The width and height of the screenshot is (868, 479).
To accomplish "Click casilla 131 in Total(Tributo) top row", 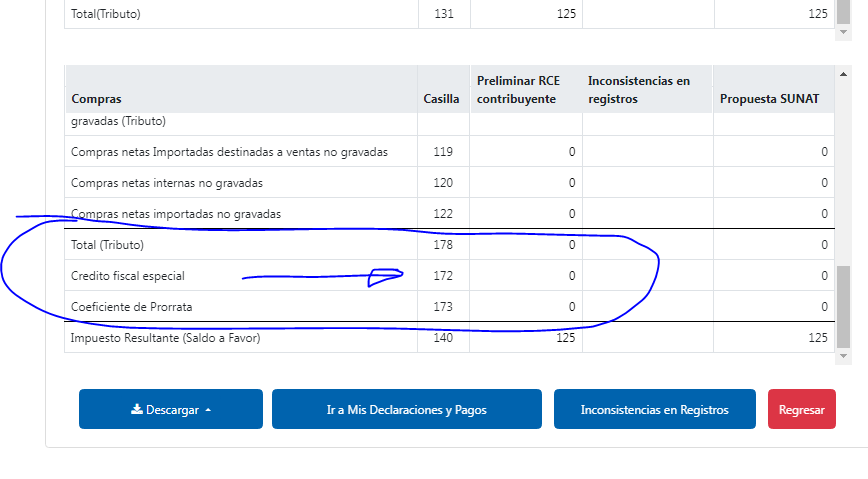I will pyautogui.click(x=443, y=14).
